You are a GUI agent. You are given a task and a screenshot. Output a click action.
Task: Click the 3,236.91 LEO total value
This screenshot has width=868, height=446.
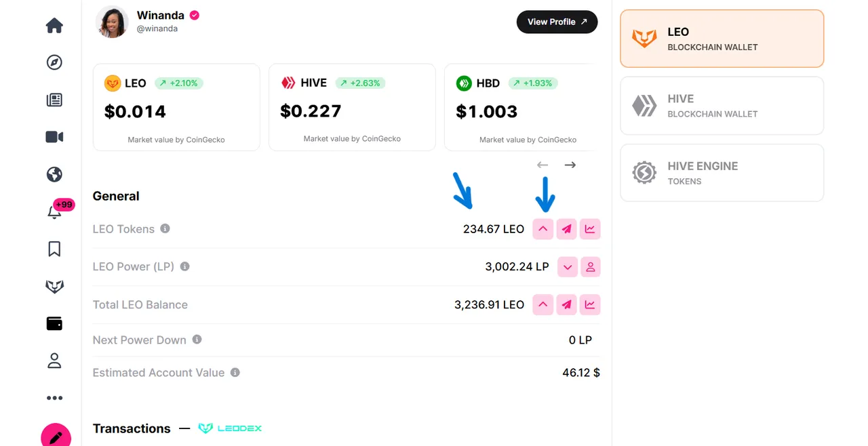point(489,305)
